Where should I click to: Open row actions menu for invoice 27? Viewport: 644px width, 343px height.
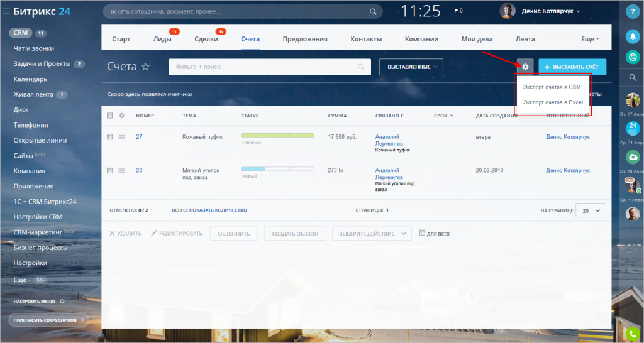pos(121,137)
